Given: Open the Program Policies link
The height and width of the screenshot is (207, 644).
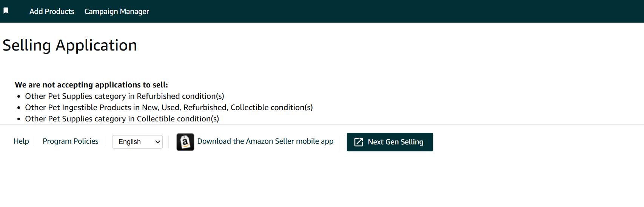Looking at the screenshot, I should (x=71, y=141).
